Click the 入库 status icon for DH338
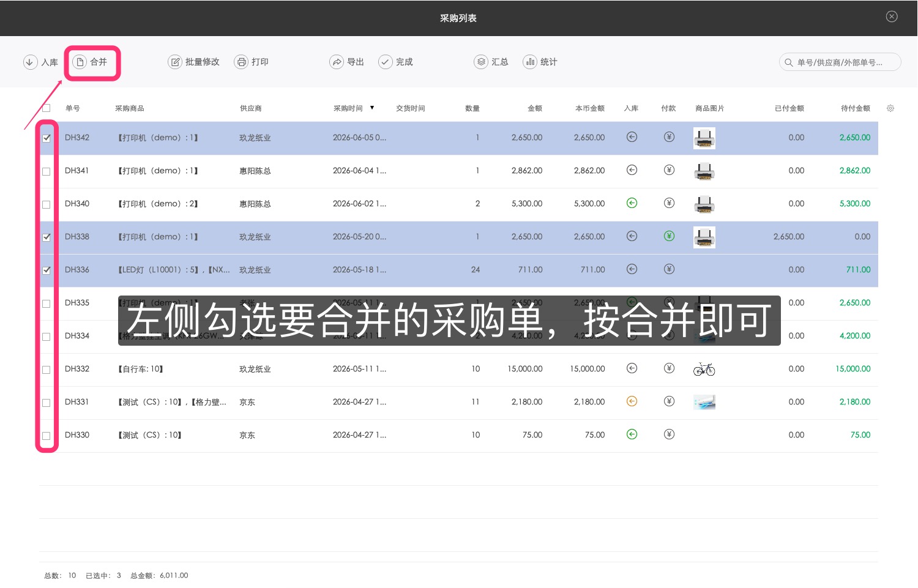 [632, 236]
